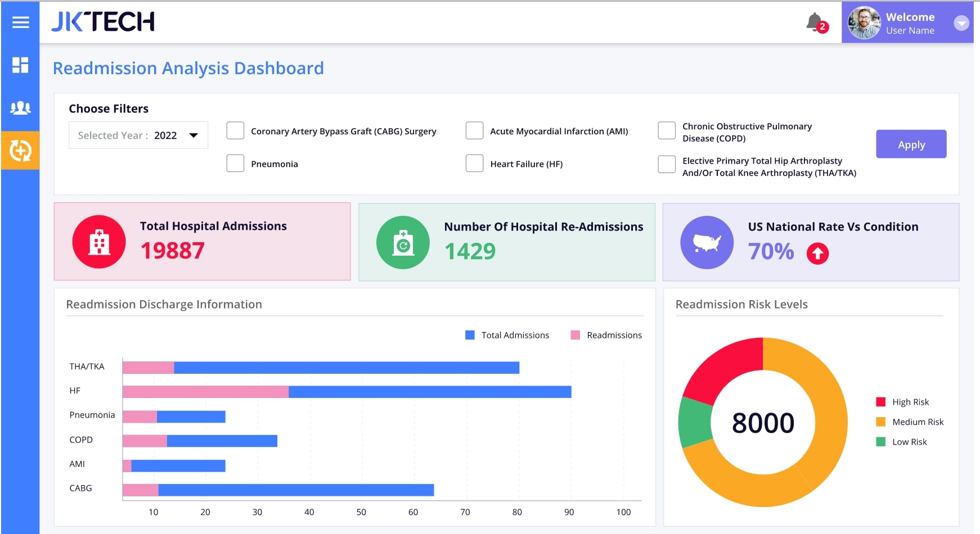Click the THA/TKA axis label
This screenshot has width=980, height=534.
(87, 366)
